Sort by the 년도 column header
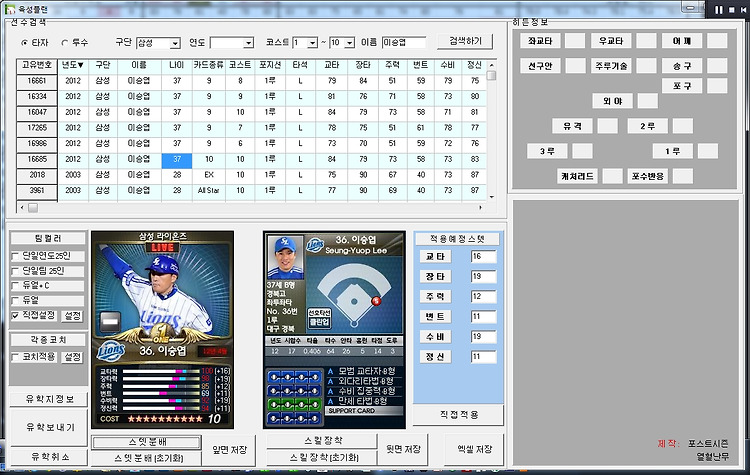The height and width of the screenshot is (475, 750). 73,65
